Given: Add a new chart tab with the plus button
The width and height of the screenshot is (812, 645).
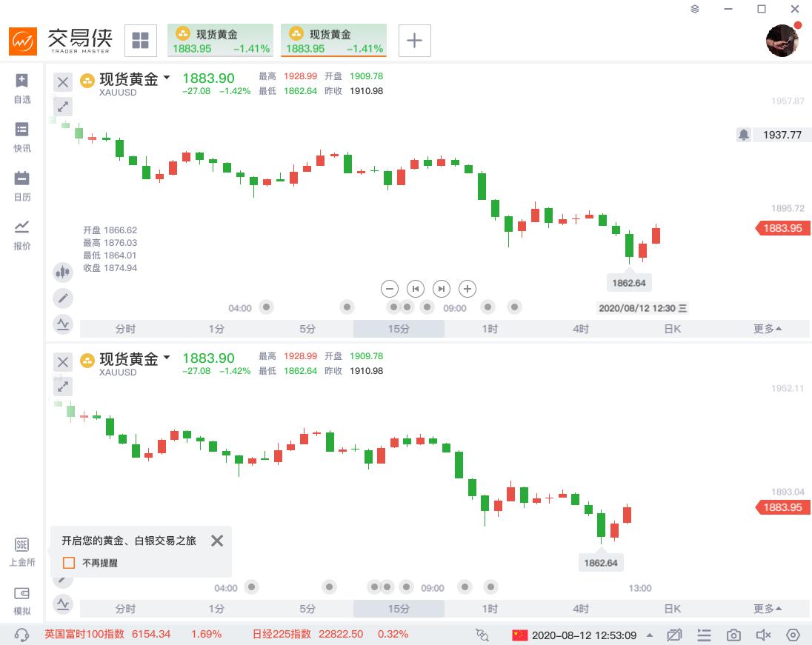Looking at the screenshot, I should click(415, 41).
